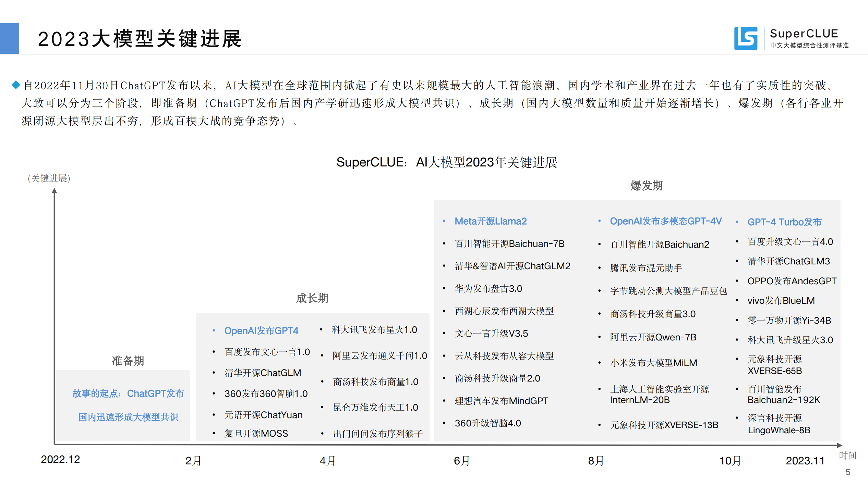Click 'GPT-4 Turbo发布' blue text
Image resolution: width=868 pixels, height=487 pixels.
click(784, 222)
